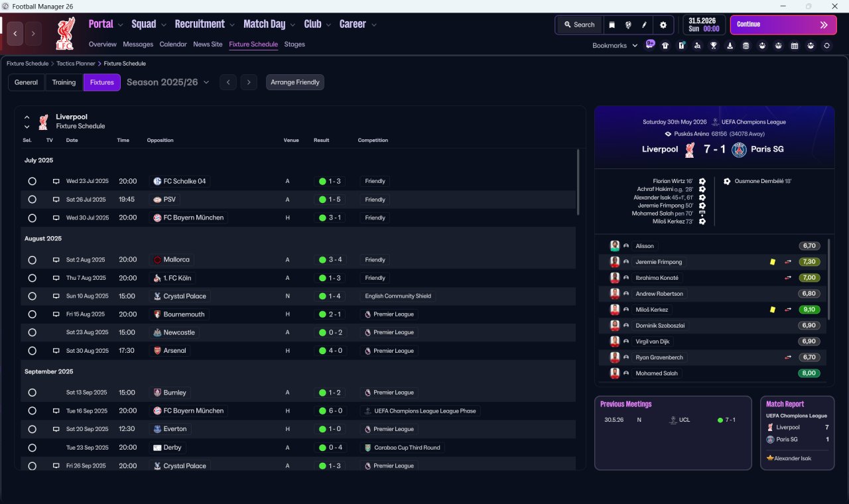Open the Search button

coord(579,25)
